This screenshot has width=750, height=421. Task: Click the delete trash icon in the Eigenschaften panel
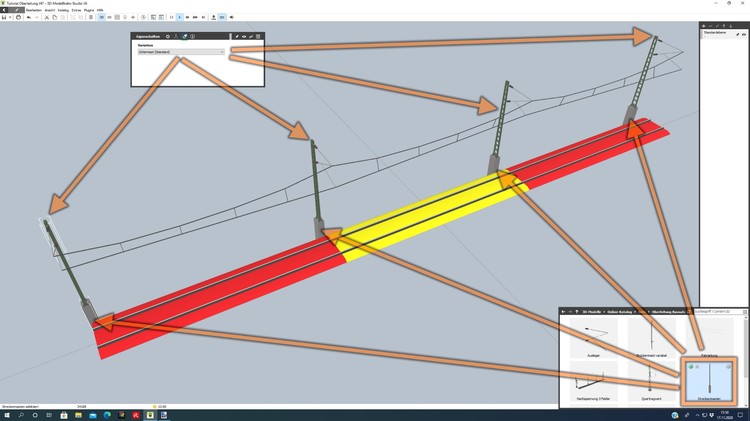click(258, 36)
